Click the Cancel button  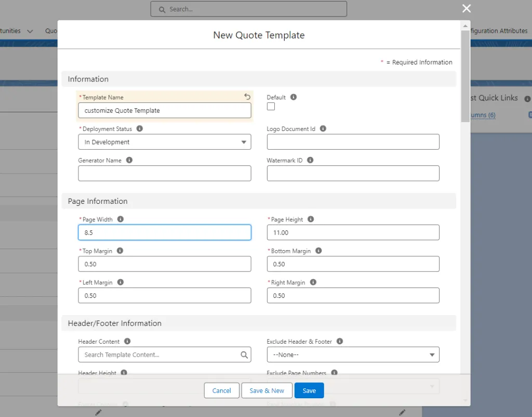(221, 390)
